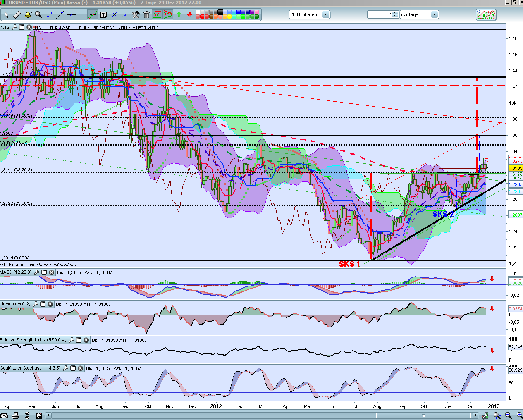Click the zoom out magnifier at bottom right
This screenshot has height=420, width=523.
(509, 415)
